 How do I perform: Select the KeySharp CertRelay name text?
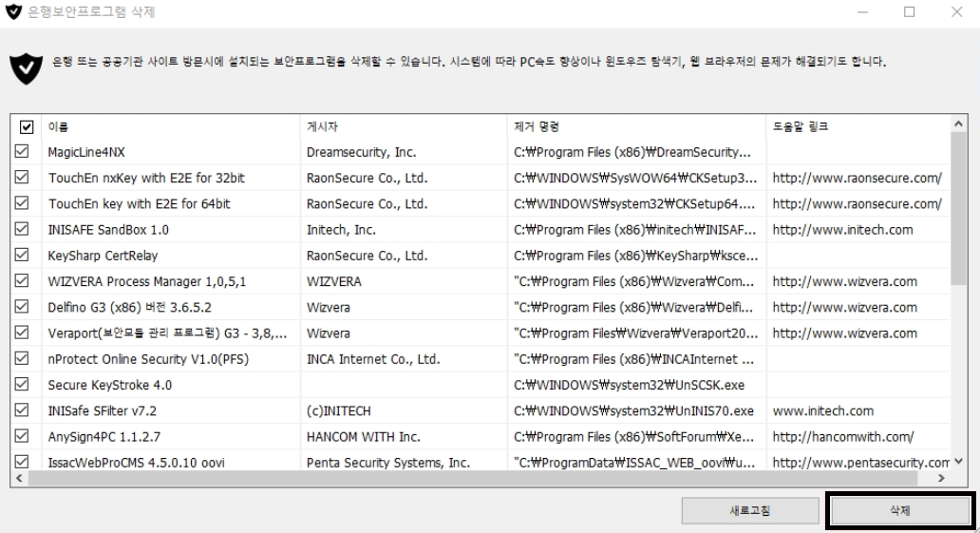tap(103, 256)
